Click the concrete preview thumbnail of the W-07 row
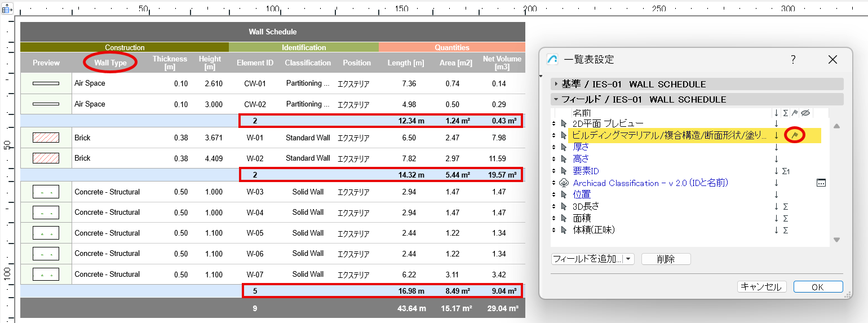 coord(46,274)
